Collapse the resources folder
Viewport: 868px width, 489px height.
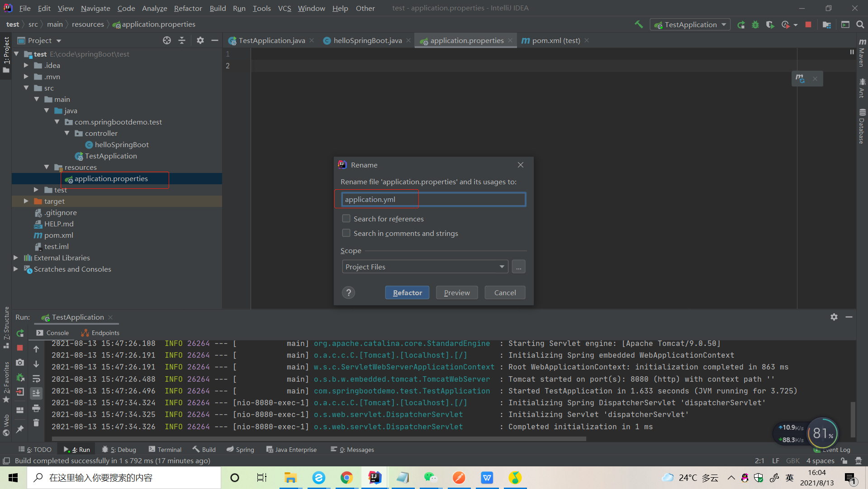pyautogui.click(x=47, y=167)
